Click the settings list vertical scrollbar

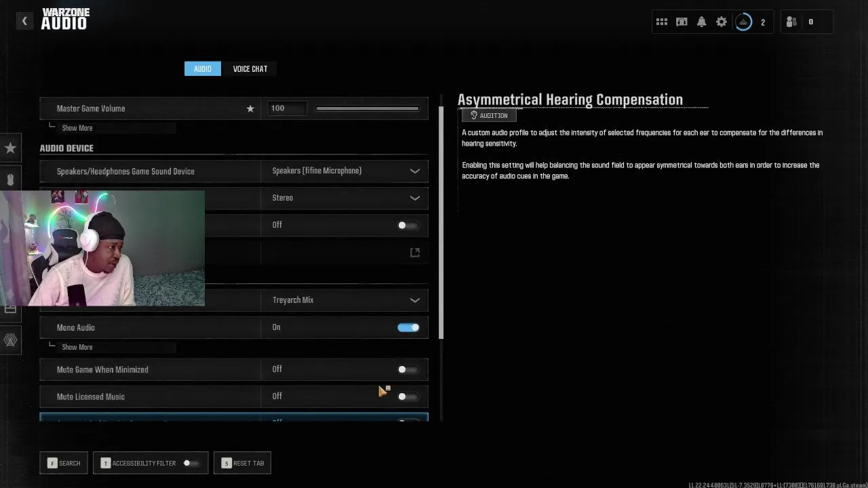tap(442, 222)
